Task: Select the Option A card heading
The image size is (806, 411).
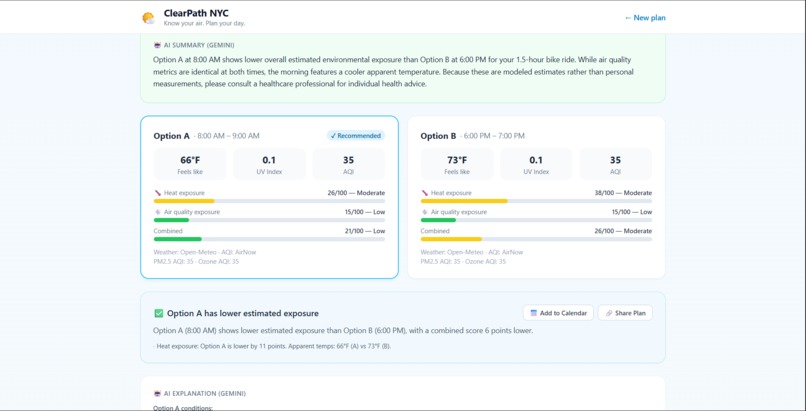Action: click(171, 136)
